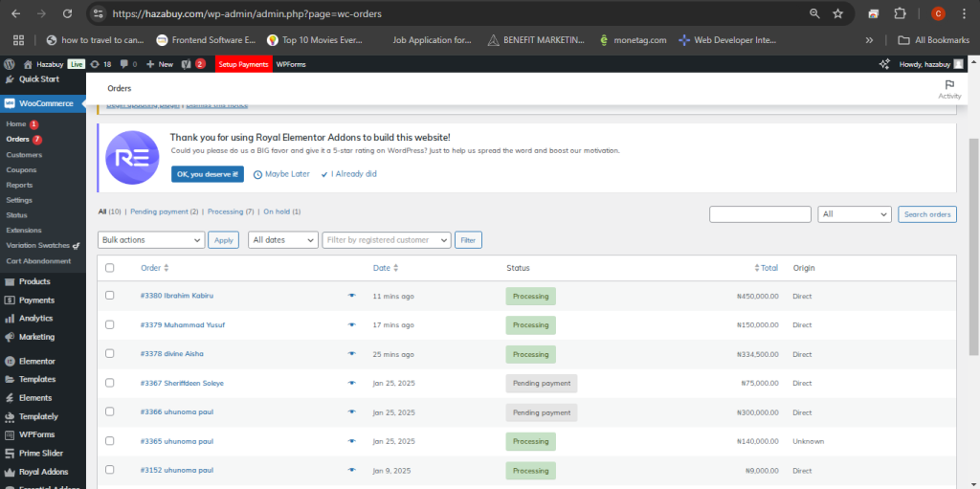
Task: Bookmark this page with star icon
Action: click(838, 14)
